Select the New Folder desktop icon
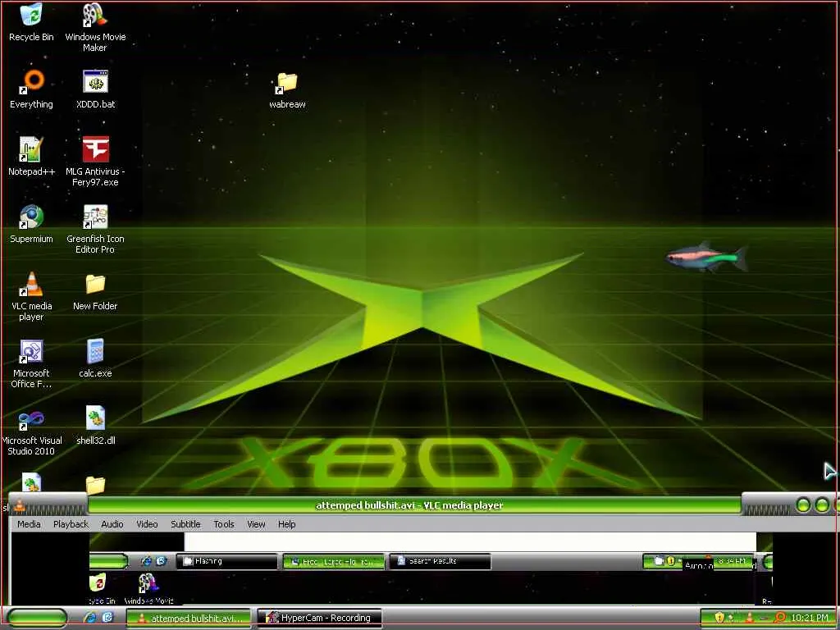 [95, 291]
